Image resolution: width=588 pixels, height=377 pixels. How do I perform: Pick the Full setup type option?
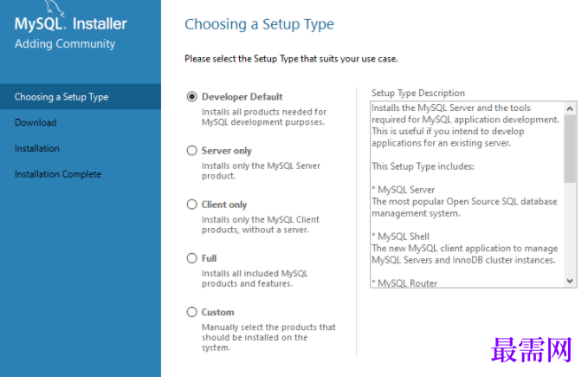click(191, 258)
